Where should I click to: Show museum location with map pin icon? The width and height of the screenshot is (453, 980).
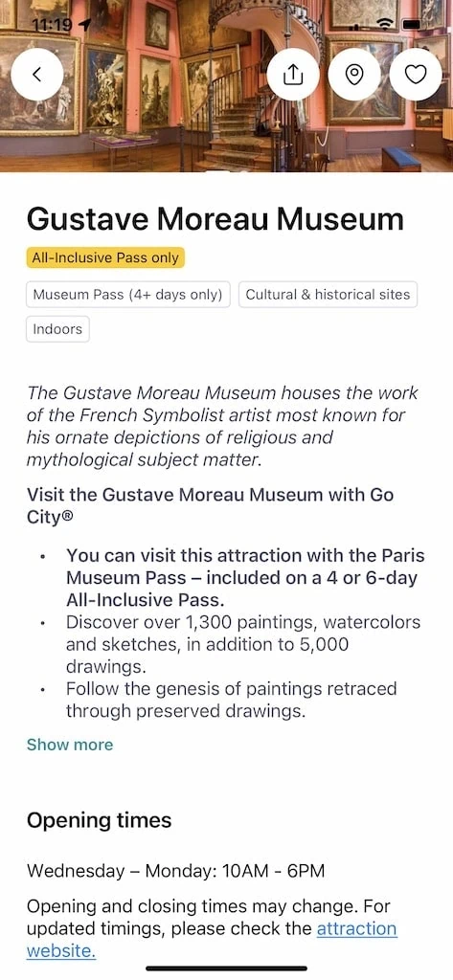pos(354,75)
